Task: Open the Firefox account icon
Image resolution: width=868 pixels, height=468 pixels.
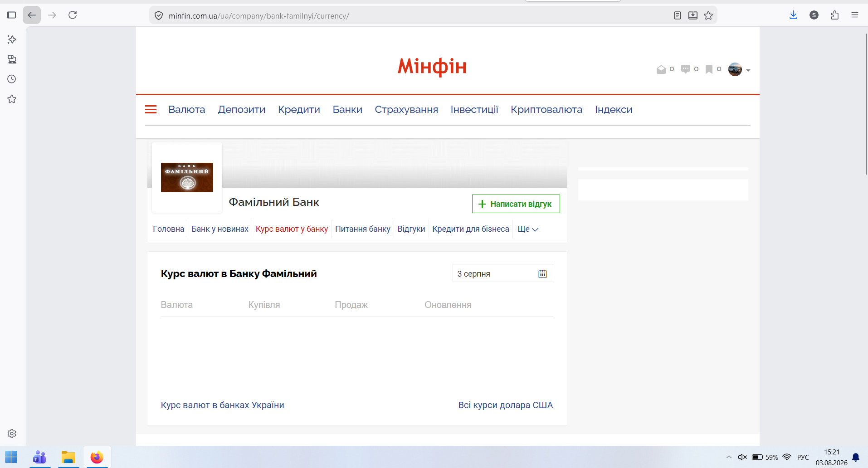Action: click(x=814, y=15)
